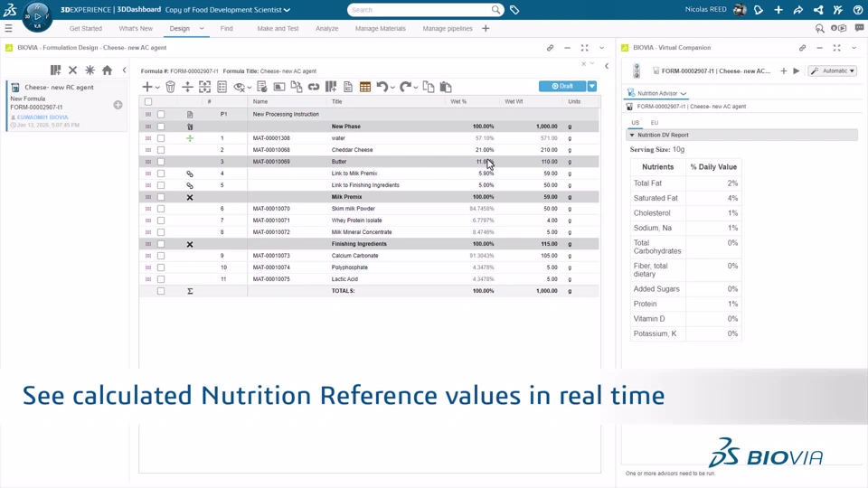Viewport: 868px width, 488px height.
Task: Click the X icon in left panel
Action: tap(72, 70)
